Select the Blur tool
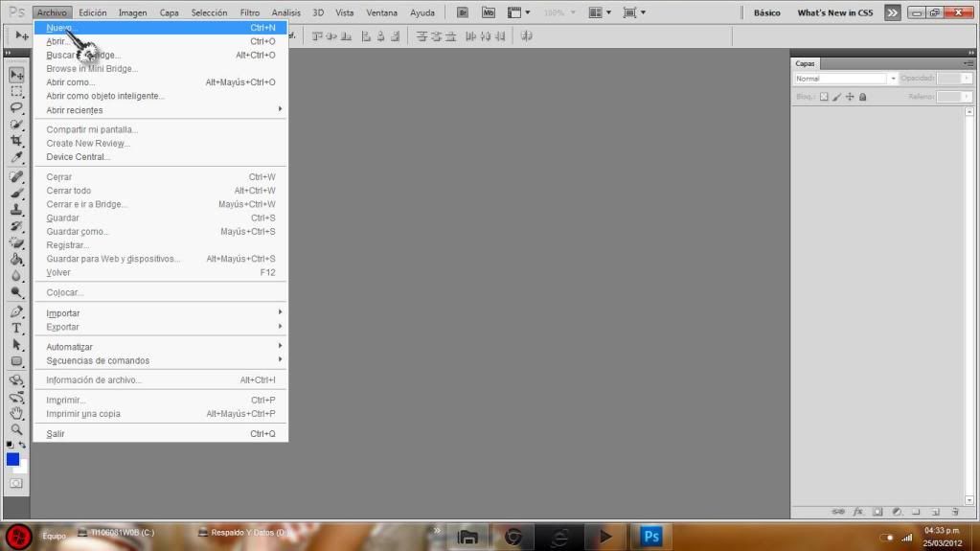980x551 pixels. click(16, 275)
